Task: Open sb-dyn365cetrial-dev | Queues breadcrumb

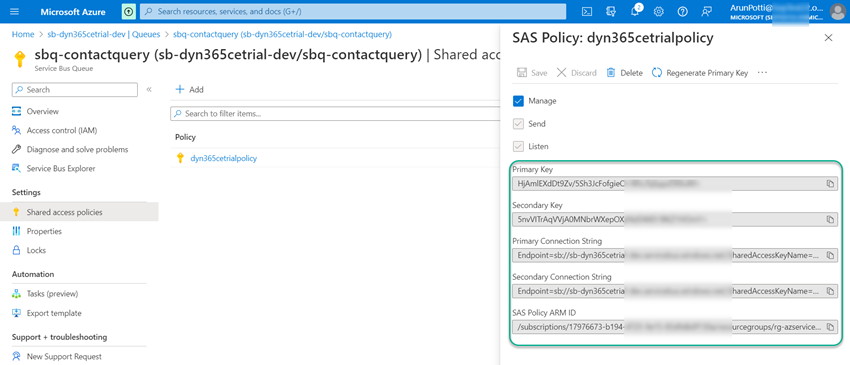Action: (104, 34)
